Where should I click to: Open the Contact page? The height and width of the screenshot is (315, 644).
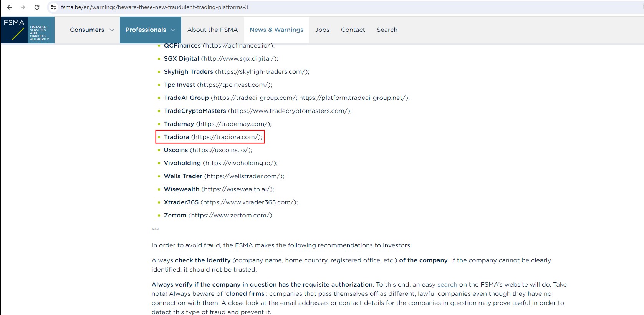[353, 30]
